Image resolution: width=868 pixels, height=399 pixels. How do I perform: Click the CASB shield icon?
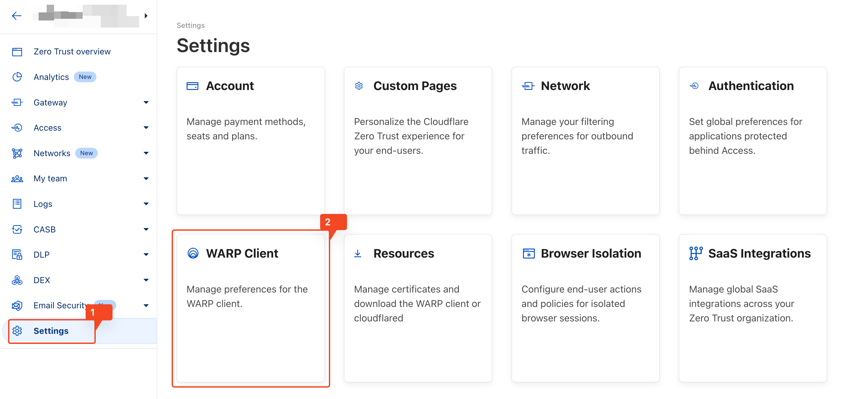17,229
